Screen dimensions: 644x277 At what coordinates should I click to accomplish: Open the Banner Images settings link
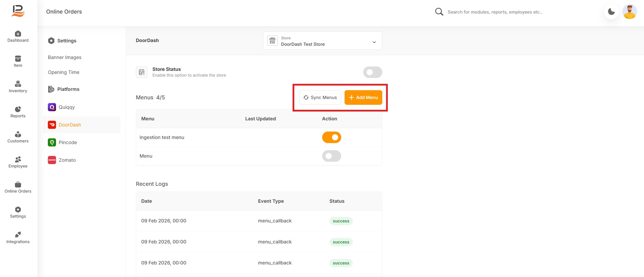pyautogui.click(x=65, y=57)
